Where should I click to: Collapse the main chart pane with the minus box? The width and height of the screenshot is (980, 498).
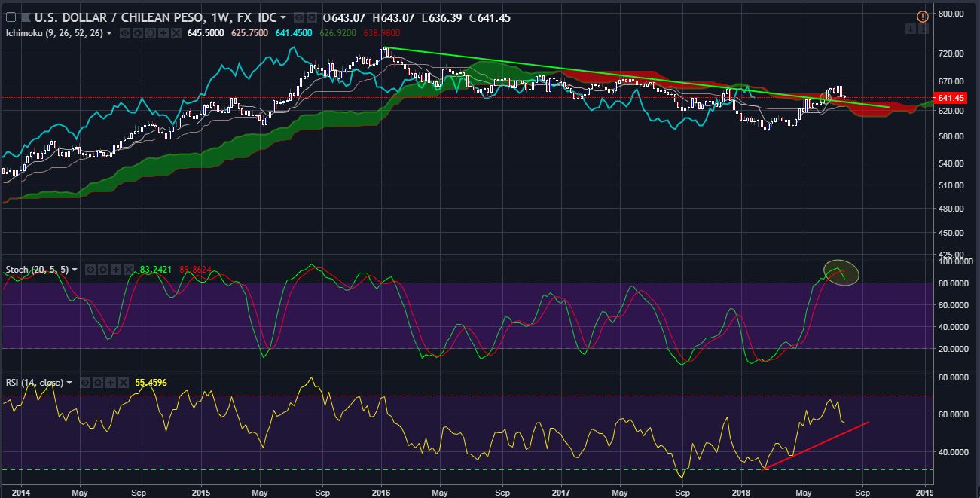pos(11,17)
